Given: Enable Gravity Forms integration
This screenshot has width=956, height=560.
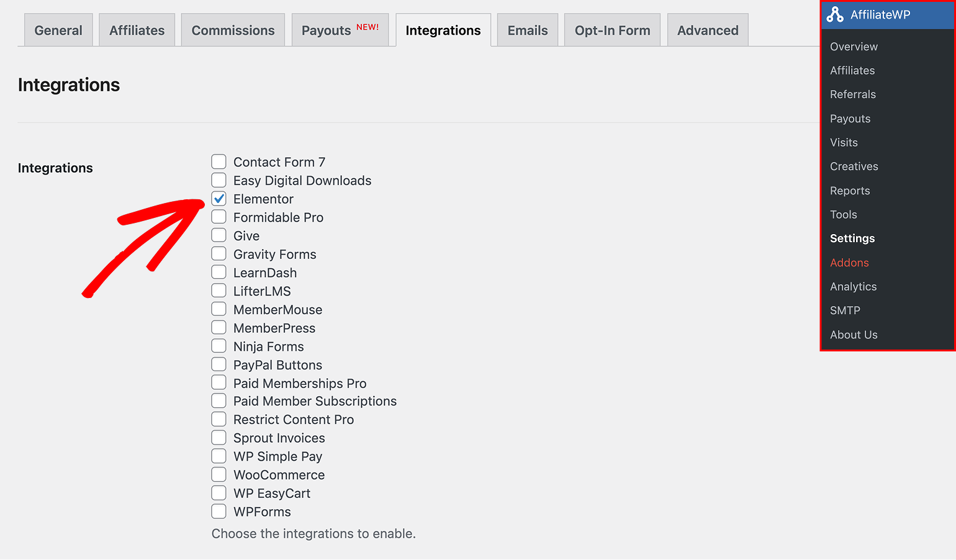Looking at the screenshot, I should pos(219,254).
